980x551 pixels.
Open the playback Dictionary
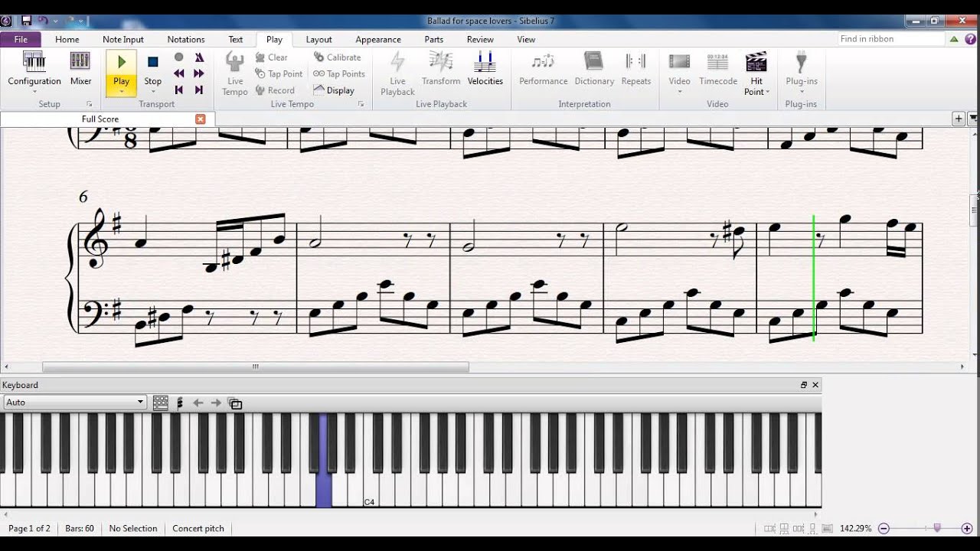[594, 61]
